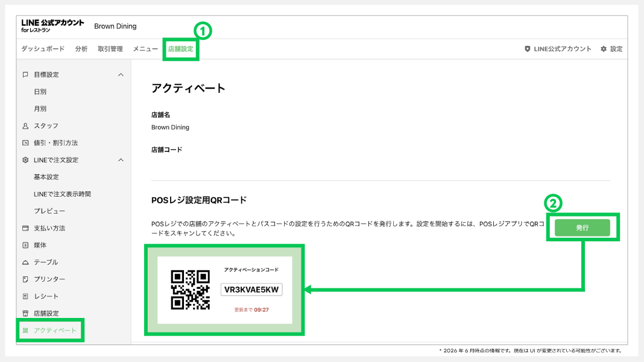Image resolution: width=644 pixels, height=362 pixels.
Task: Click the レシート sidebar icon
Action: coord(25,296)
